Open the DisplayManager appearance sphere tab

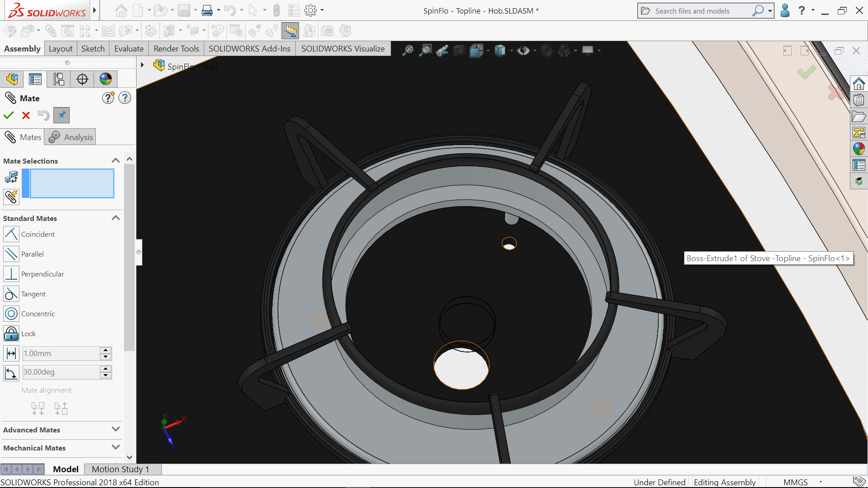coord(106,79)
